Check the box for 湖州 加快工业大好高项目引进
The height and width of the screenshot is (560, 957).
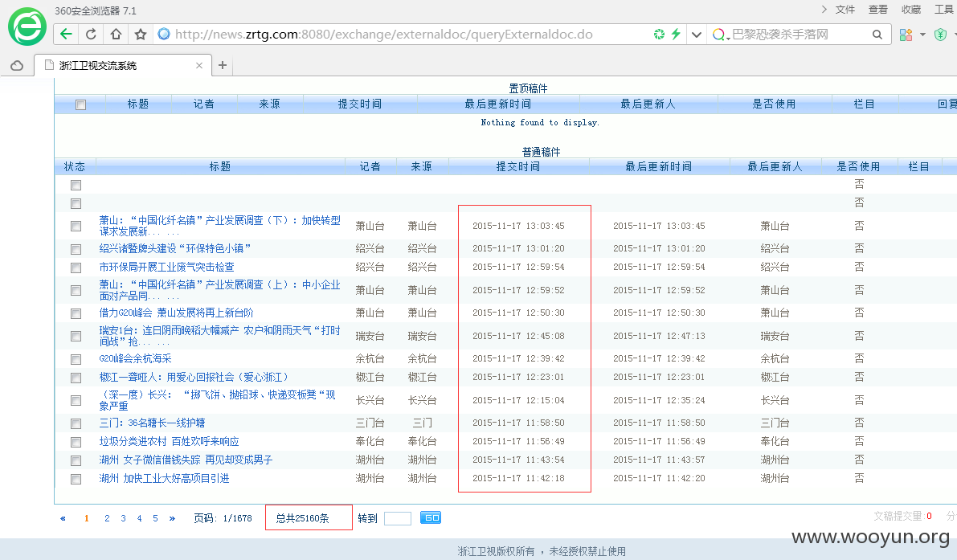coord(76,479)
